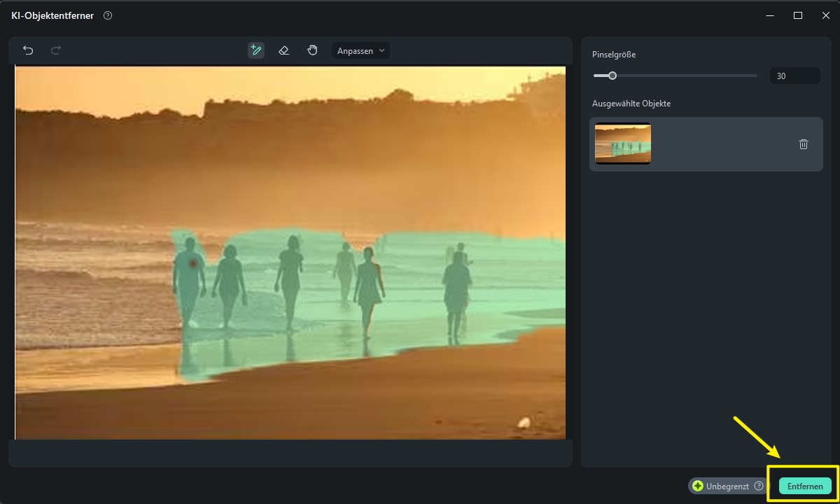This screenshot has width=840, height=504.
Task: Click the brush size value field showing 30
Action: coord(794,76)
